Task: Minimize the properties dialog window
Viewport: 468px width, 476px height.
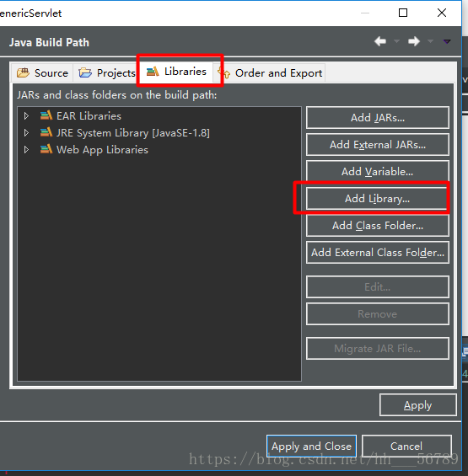Action: (x=364, y=13)
